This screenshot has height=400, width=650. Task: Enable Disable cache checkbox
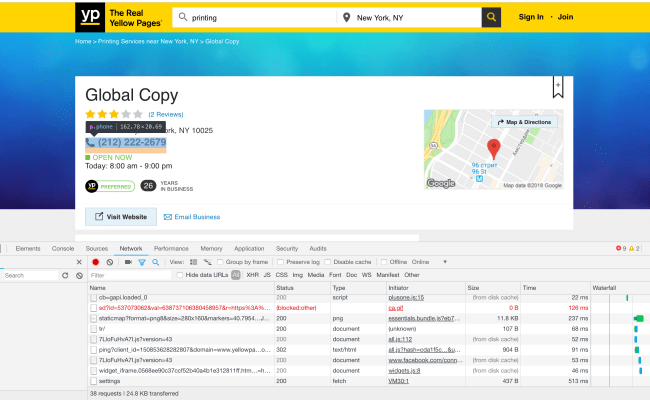pyautogui.click(x=327, y=262)
